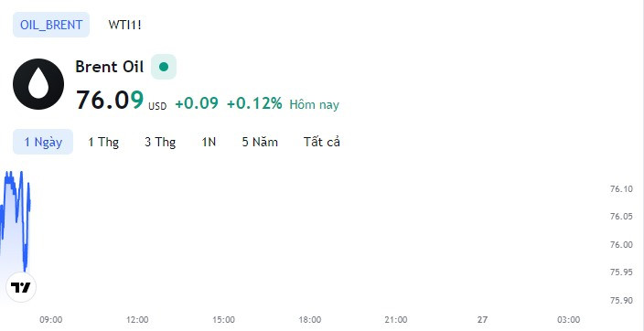This screenshot has width=644, height=331.
Task: Click the Brent Oil drop logo icon
Action: coord(38,84)
